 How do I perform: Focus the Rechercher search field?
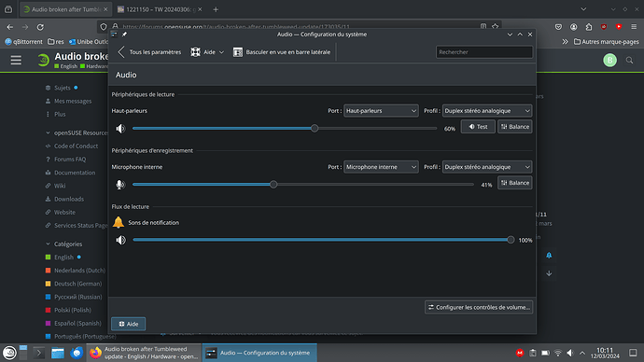(484, 52)
